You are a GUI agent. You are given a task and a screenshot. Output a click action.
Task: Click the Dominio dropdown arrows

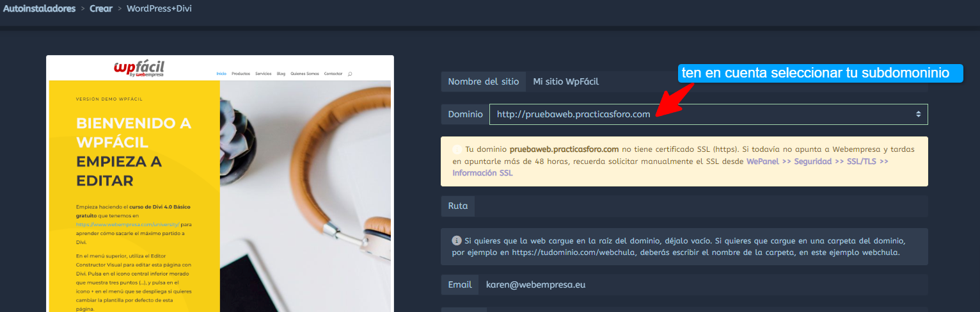918,114
